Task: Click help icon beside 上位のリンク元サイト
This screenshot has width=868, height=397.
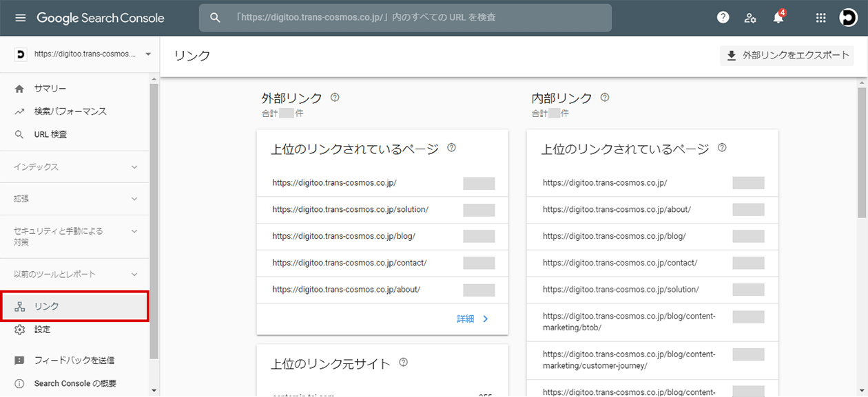Action: 404,363
